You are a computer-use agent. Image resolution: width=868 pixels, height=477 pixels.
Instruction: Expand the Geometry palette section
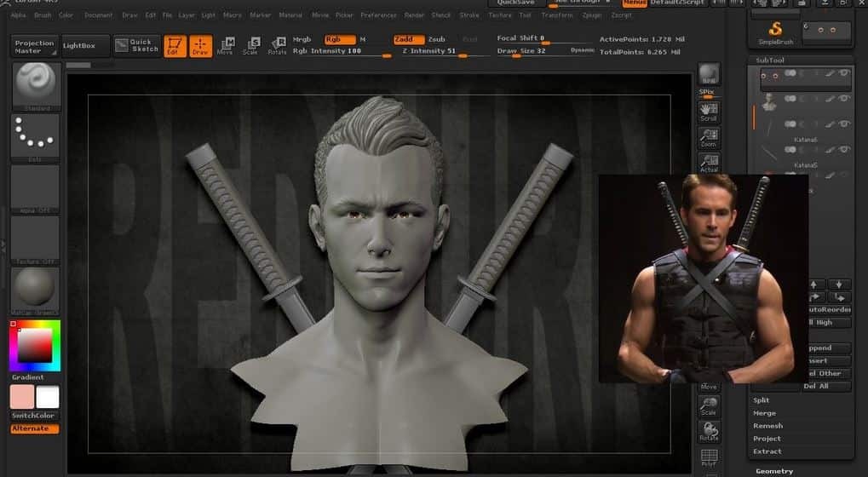point(774,472)
